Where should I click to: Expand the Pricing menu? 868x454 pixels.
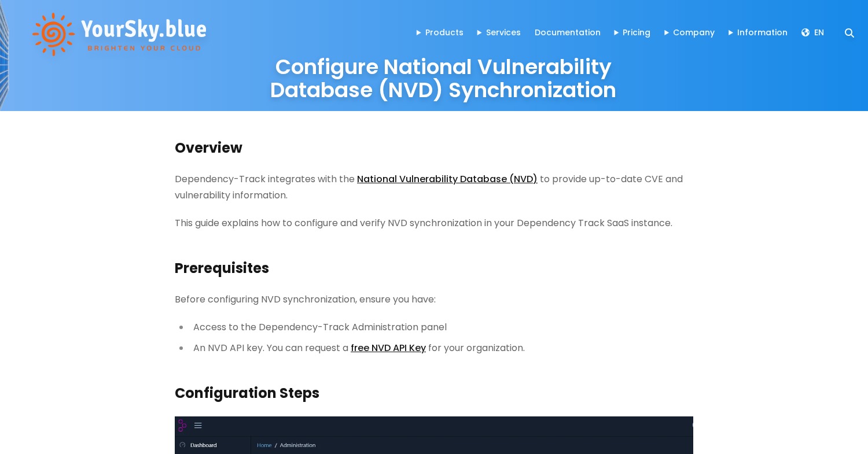click(632, 32)
